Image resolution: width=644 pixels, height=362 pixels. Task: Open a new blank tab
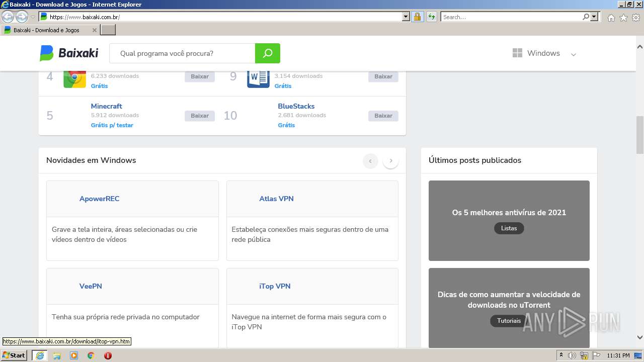coord(108,30)
